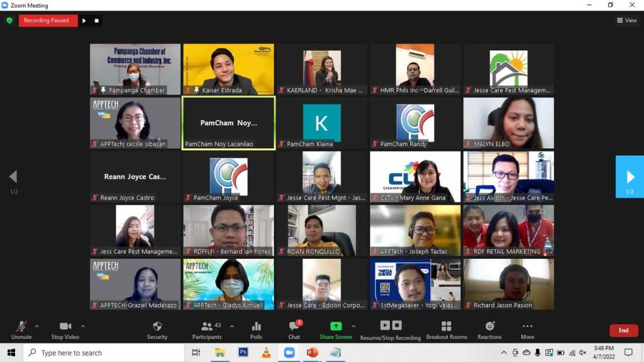Select APPTech Joseph Tactac tile
This screenshot has height=362, width=644.
pyautogui.click(x=415, y=231)
